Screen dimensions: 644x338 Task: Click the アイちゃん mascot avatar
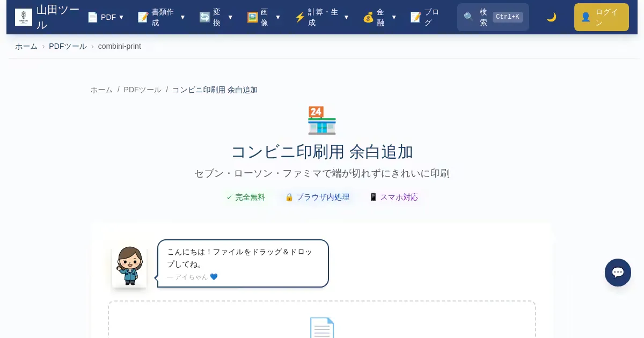pyautogui.click(x=129, y=267)
